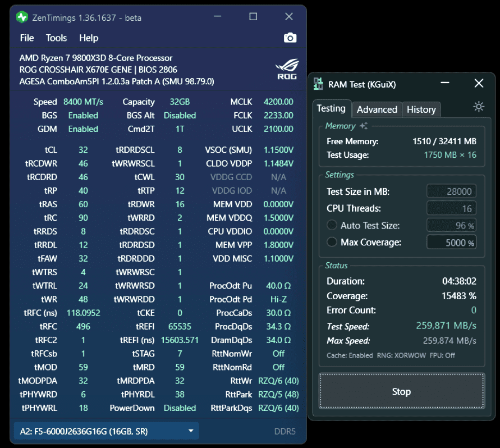This screenshot has width=500, height=448.
Task: Click the MCLK value 4200.00
Action: (278, 102)
